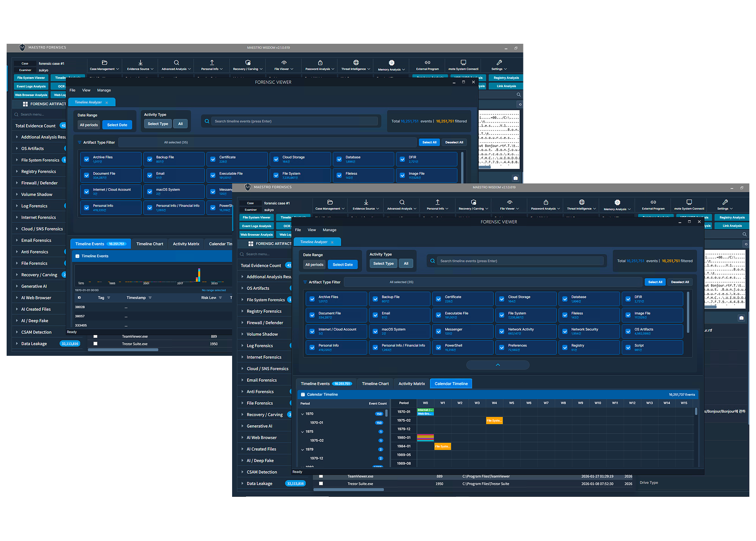Screen dimensions: 756x541
Task: Click Threat Intelligence globe icon, back window
Action: click(x=356, y=62)
